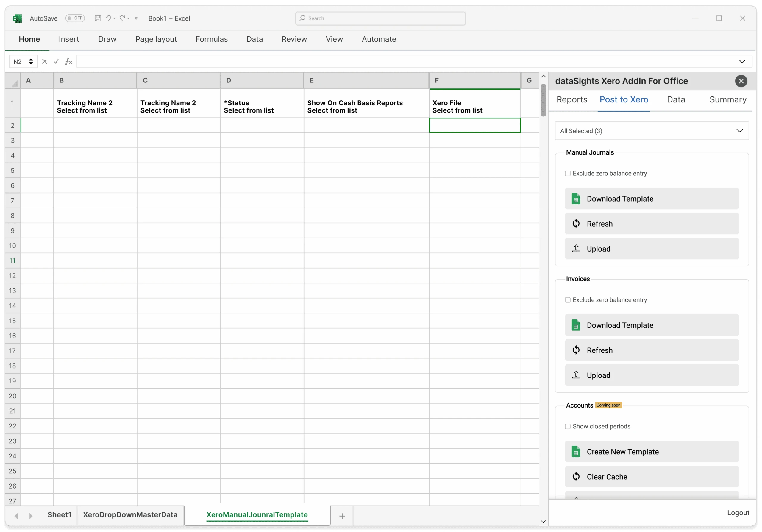Go to next sheet tabs with right arrow

pyautogui.click(x=31, y=515)
